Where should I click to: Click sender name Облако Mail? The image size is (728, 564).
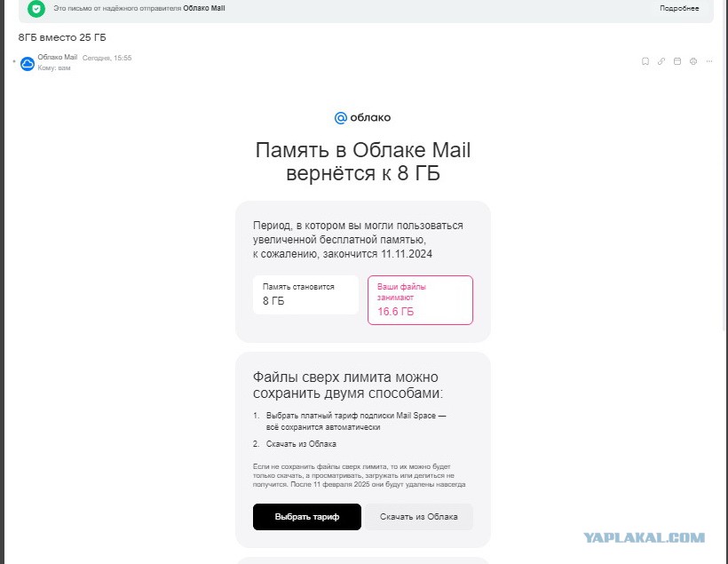coord(57,57)
